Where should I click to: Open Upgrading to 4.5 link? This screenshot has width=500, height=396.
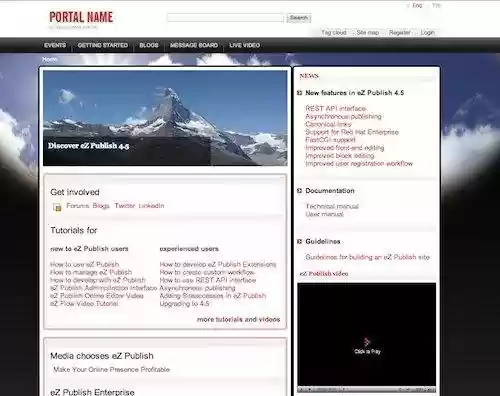(184, 303)
